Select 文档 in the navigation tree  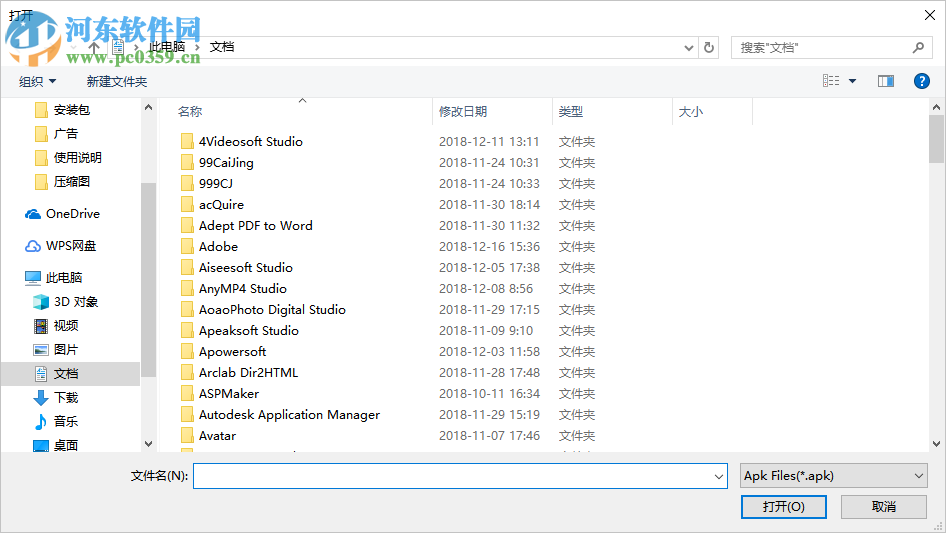[71, 374]
